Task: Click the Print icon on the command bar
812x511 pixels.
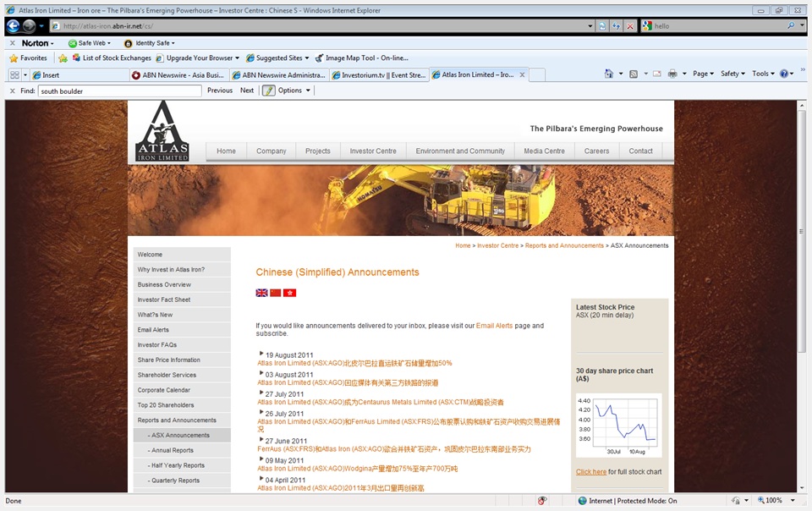Action: pyautogui.click(x=671, y=74)
